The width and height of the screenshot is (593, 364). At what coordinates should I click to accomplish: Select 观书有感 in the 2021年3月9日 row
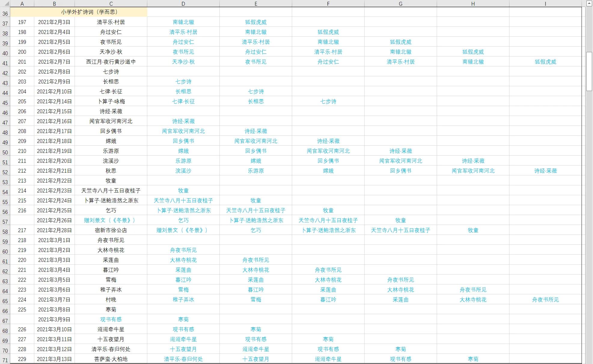(111, 319)
